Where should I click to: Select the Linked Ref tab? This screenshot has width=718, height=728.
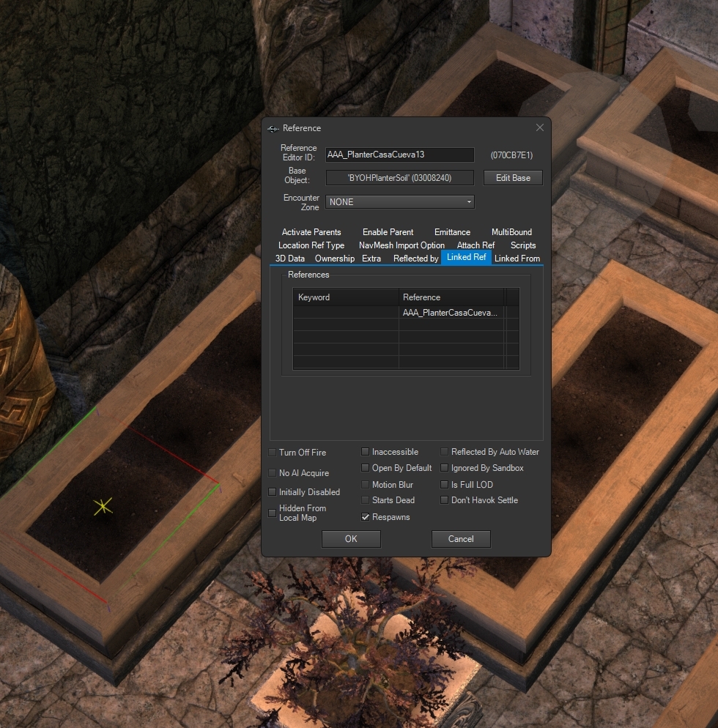pyautogui.click(x=466, y=257)
